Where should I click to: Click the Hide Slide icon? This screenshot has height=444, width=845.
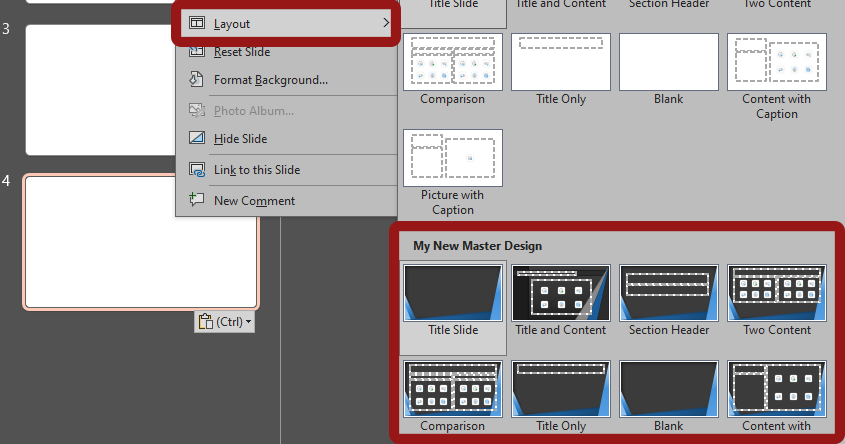pyautogui.click(x=197, y=137)
